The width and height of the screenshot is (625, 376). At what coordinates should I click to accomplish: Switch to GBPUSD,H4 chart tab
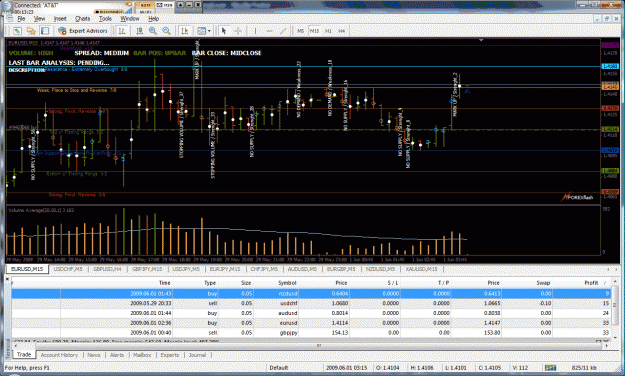click(107, 269)
